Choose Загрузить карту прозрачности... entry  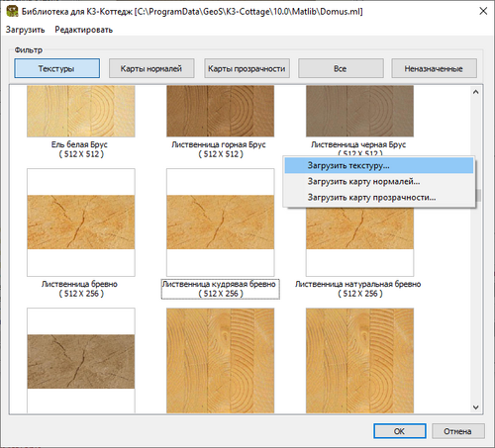[x=379, y=197]
